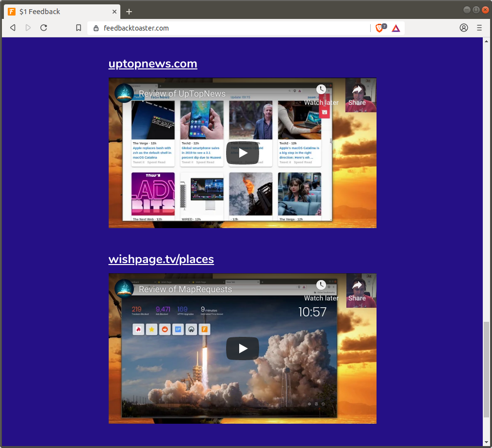
Task: Open the Review of MapRequests title
Action: [x=185, y=289]
